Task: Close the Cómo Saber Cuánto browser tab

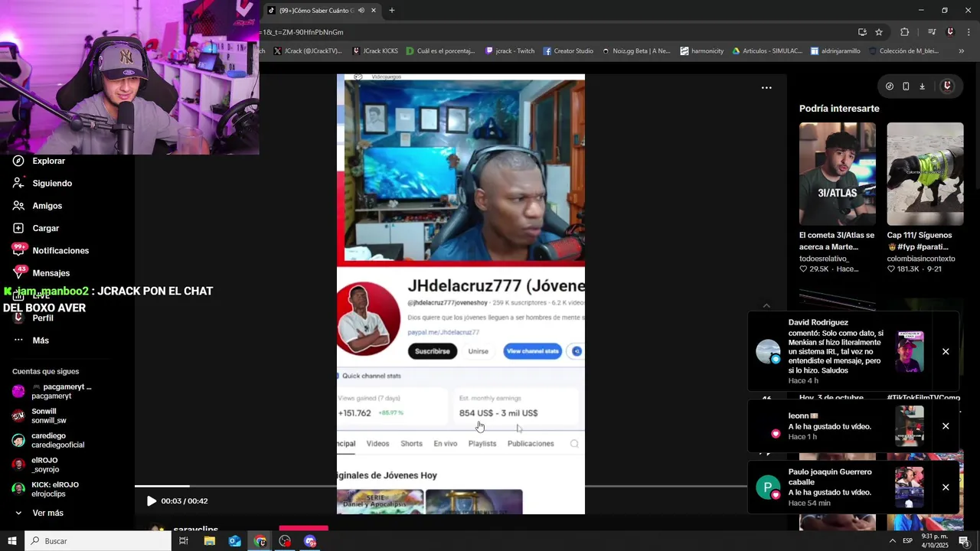Action: coord(374,11)
